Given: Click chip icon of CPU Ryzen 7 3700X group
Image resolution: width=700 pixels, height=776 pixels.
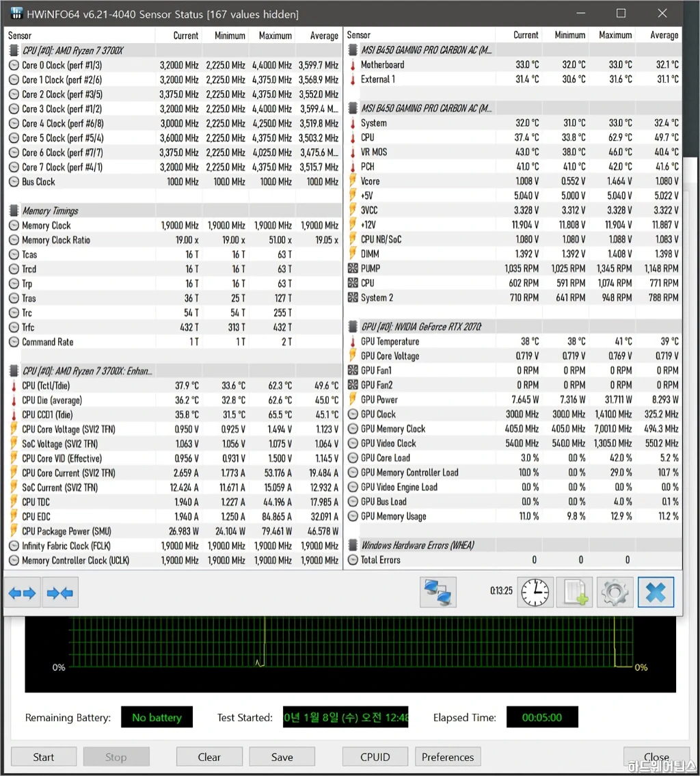Looking at the screenshot, I should click(x=14, y=51).
